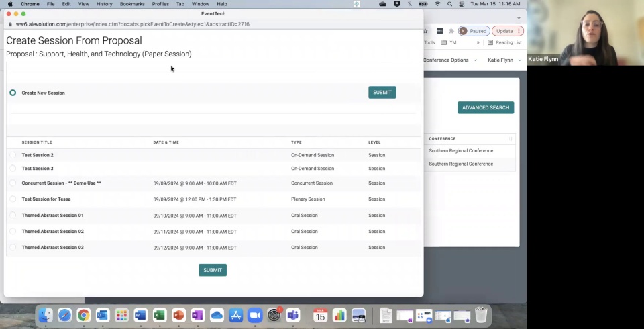Viewport: 644px width, 329px height.
Task: Open the Tab menu
Action: pos(180,4)
